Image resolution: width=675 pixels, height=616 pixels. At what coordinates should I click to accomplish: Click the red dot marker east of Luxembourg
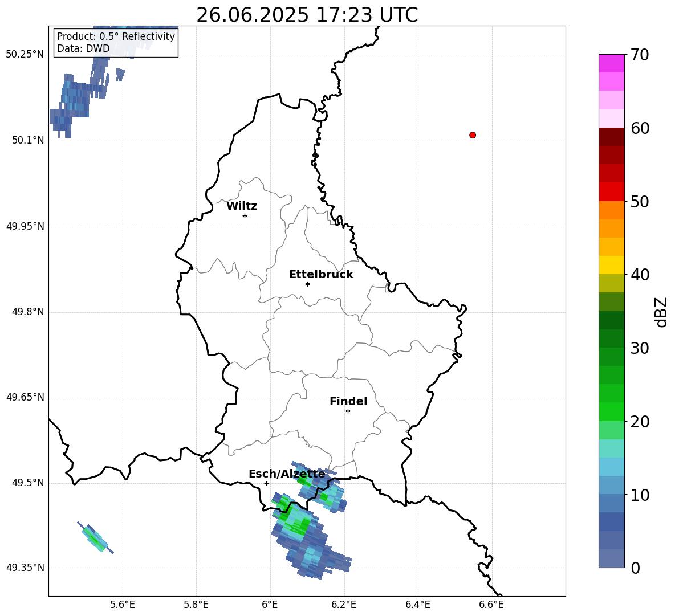(473, 135)
